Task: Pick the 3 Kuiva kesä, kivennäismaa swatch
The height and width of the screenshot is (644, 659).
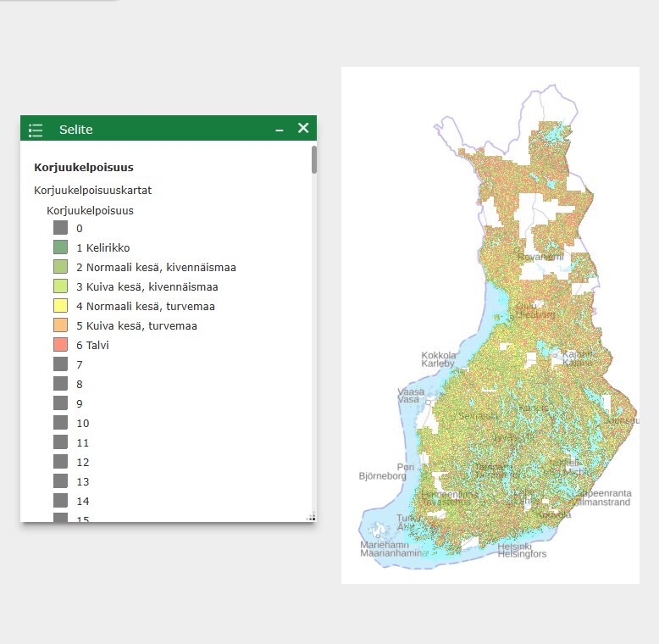Action: [x=60, y=286]
